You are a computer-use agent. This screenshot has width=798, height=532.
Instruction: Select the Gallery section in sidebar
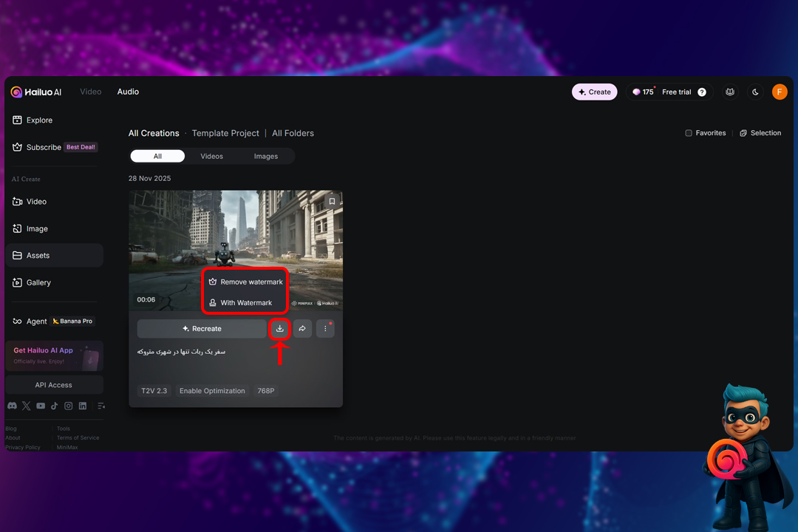click(36, 282)
